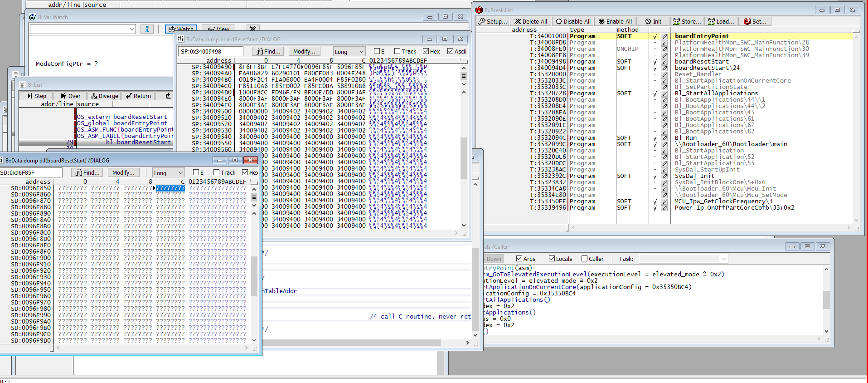Image resolution: width=868 pixels, height=383 pixels.
Task: Click the Set breakpoint button
Action: (755, 21)
